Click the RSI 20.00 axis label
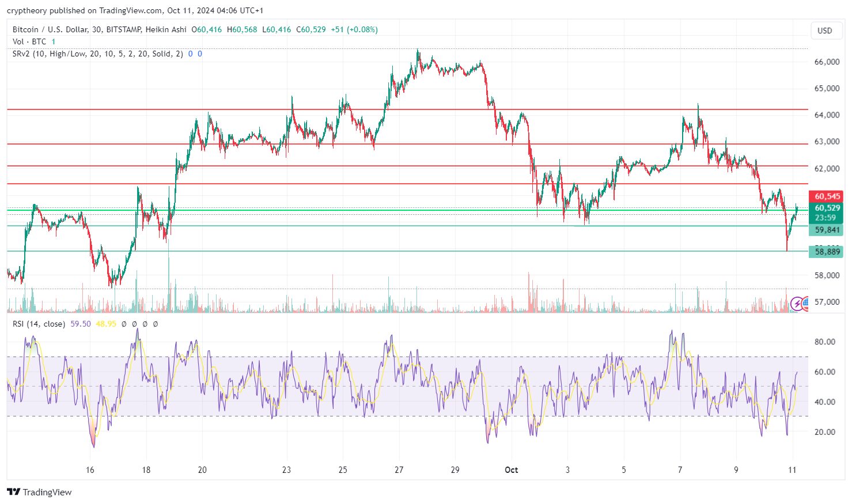Image resolution: width=852 pixels, height=504 pixels. pyautogui.click(x=824, y=432)
